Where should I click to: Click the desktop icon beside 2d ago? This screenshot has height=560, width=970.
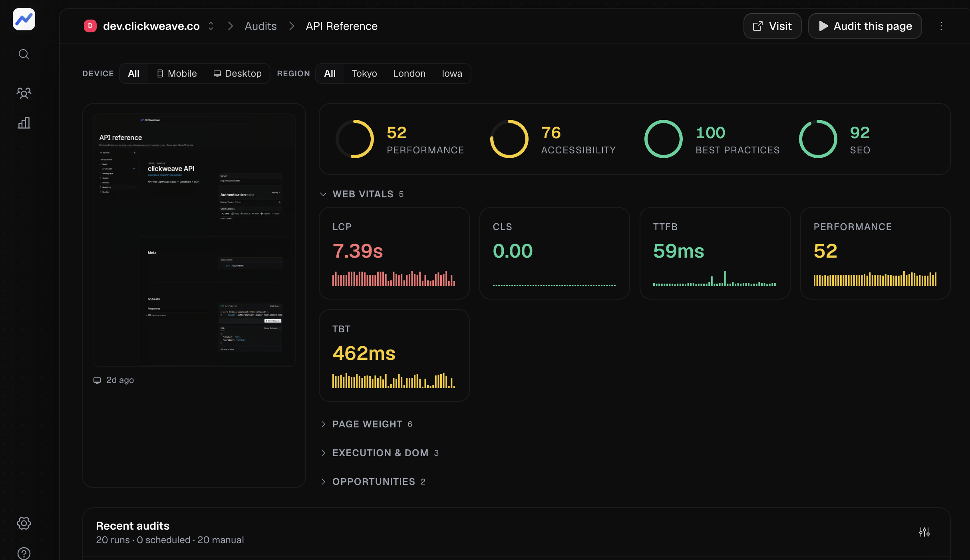point(97,380)
